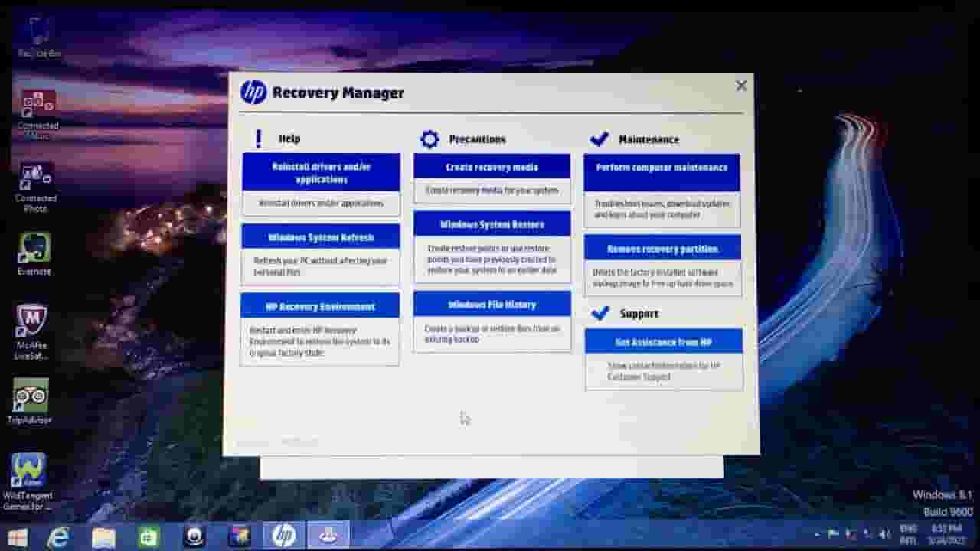The image size is (980, 551).
Task: Open the volume speaker tray icon
Action: pyautogui.click(x=884, y=533)
